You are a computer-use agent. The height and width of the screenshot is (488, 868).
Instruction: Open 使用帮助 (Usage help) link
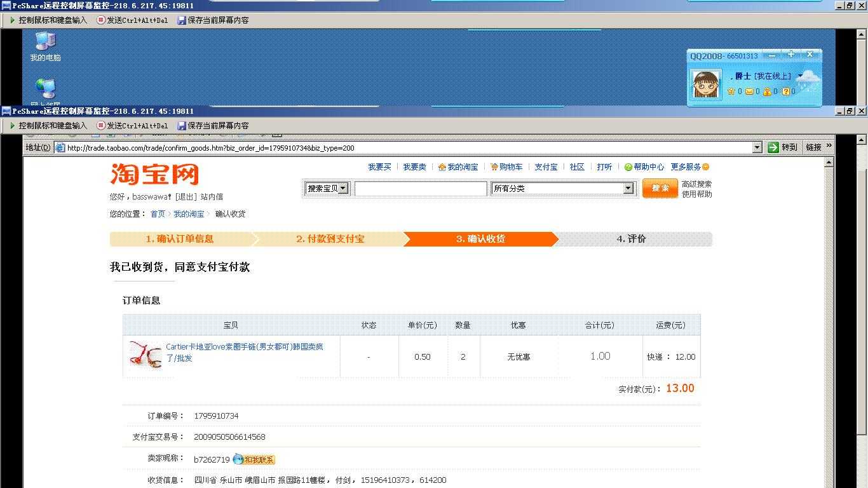click(x=696, y=194)
